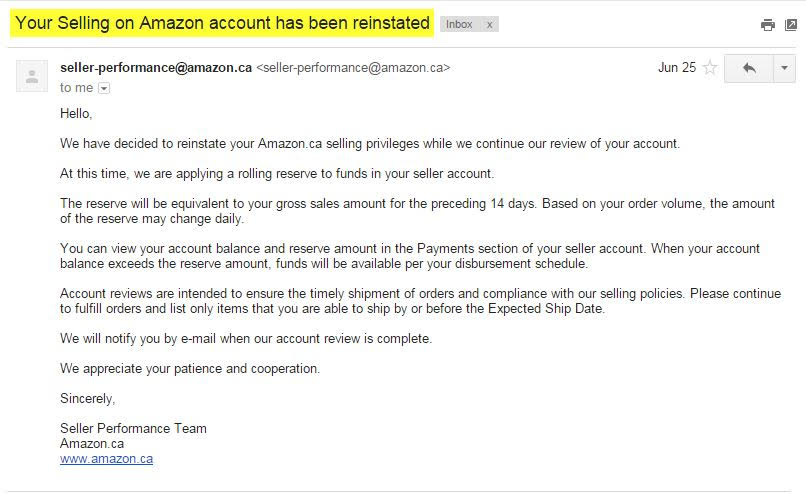The width and height of the screenshot is (806, 494).
Task: Click the bold seller-performance@amazon.ca sender name
Action: click(x=156, y=68)
